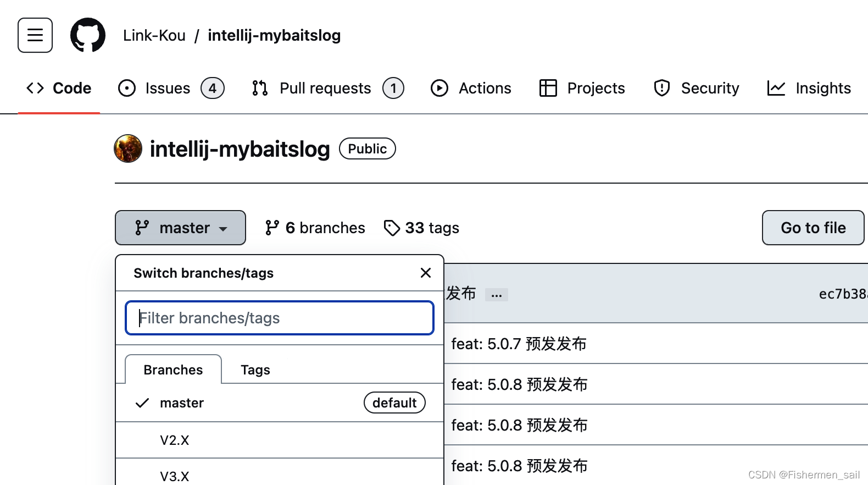View all 6 branches

pyautogui.click(x=315, y=228)
